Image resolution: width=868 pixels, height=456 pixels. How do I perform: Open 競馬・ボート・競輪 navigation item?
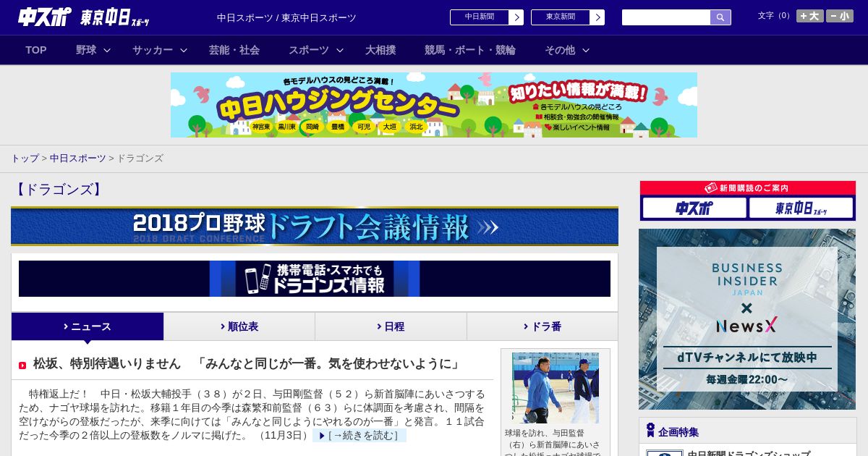[470, 50]
